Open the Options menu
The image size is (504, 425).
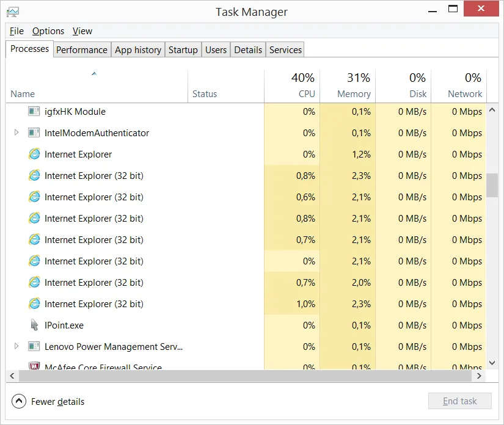click(x=48, y=31)
